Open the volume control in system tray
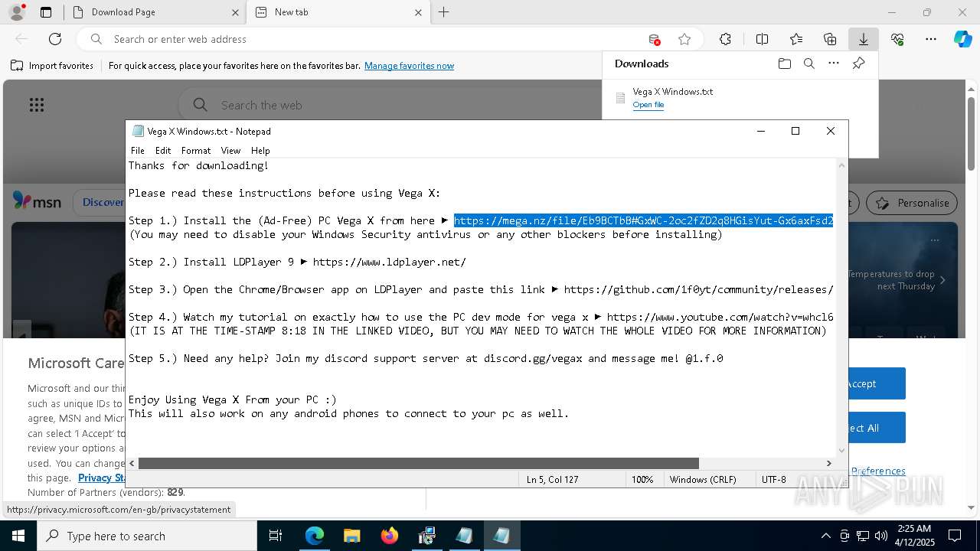The width and height of the screenshot is (980, 551). click(880, 536)
